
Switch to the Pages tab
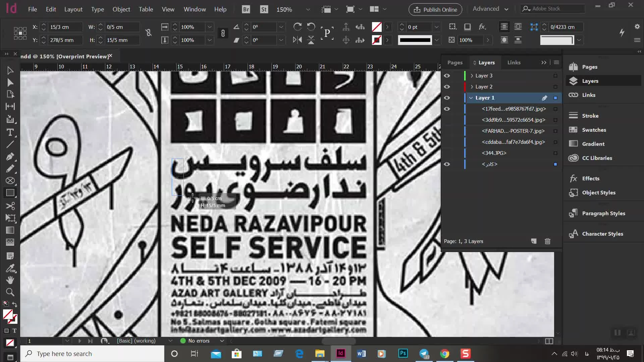(x=455, y=63)
